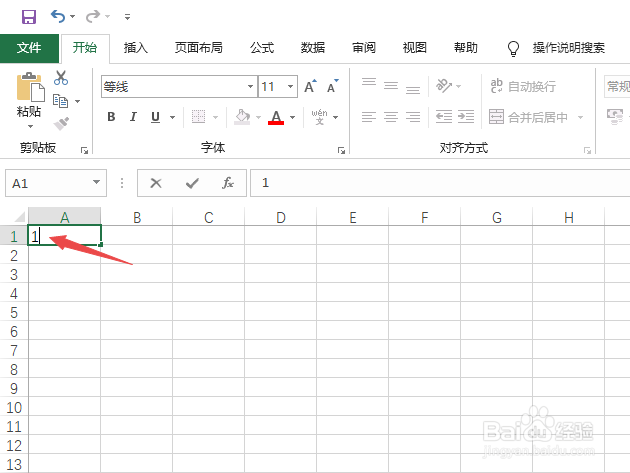Select Top Align icon
The height and width of the screenshot is (473, 630).
[369, 82]
